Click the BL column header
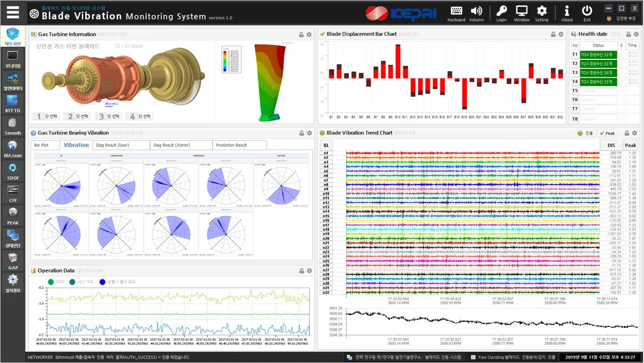 coord(326,145)
